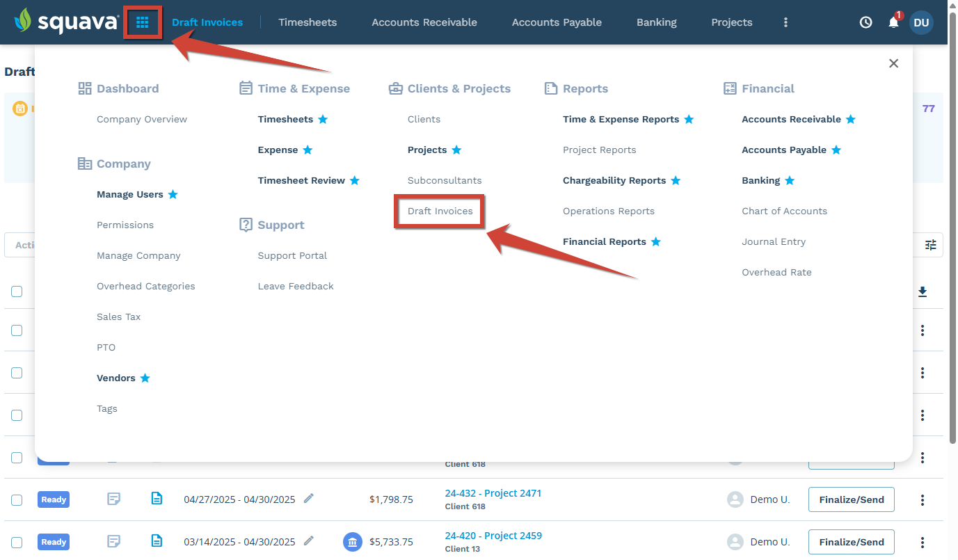Viewport: 958px width, 560px height.
Task: Open the three-dot overflow in the navbar
Action: (x=785, y=22)
